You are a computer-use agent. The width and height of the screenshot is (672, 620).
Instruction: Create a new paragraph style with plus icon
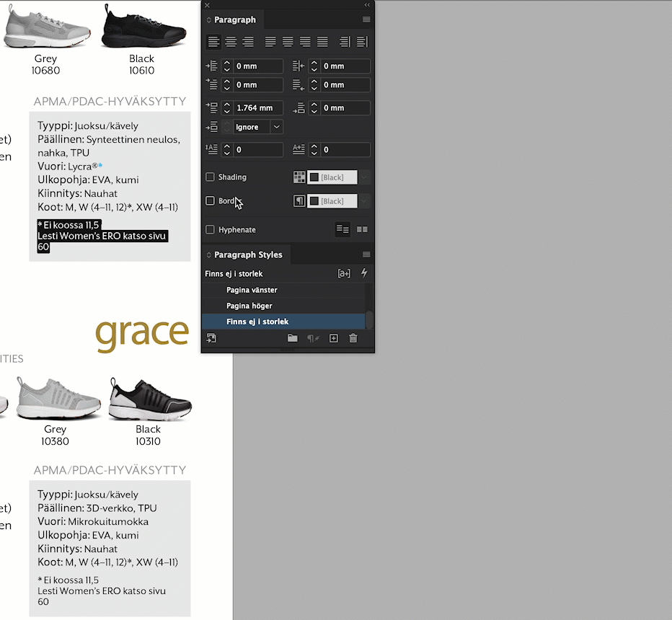[333, 338]
